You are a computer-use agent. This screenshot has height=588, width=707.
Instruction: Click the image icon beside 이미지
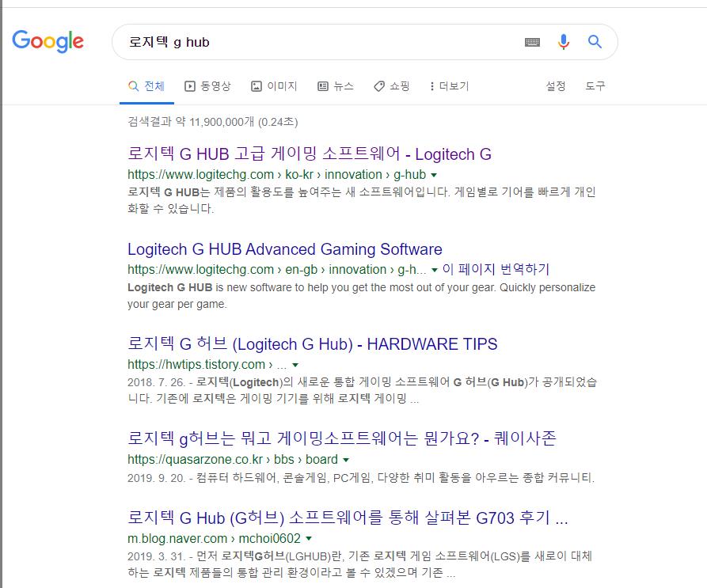[256, 86]
